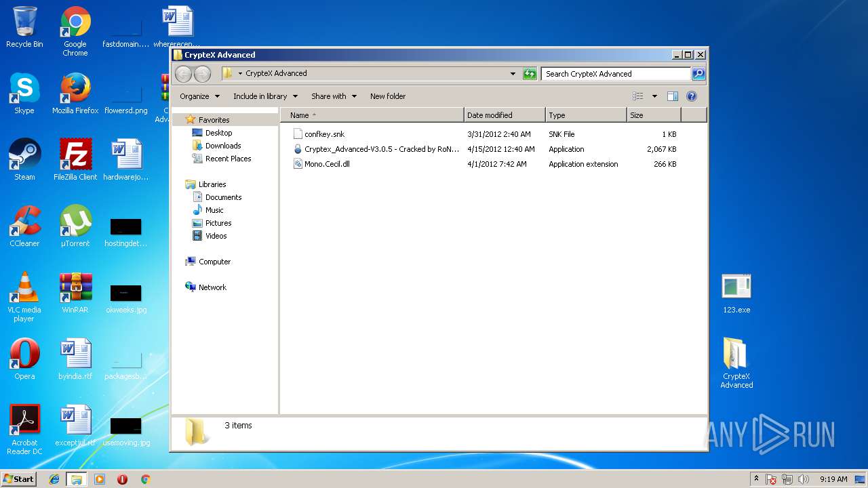Open FileZilla Client shortcut
This screenshot has height=488, width=868.
(x=75, y=160)
